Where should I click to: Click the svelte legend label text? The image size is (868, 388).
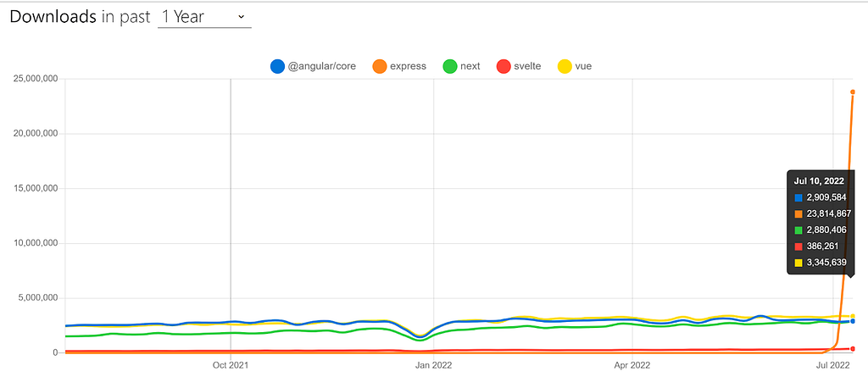pos(527,66)
